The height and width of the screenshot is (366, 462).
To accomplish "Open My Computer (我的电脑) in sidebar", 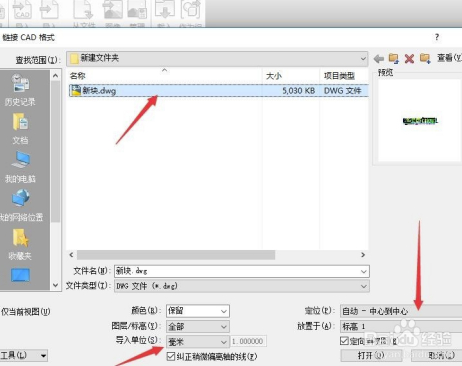I will tap(20, 167).
